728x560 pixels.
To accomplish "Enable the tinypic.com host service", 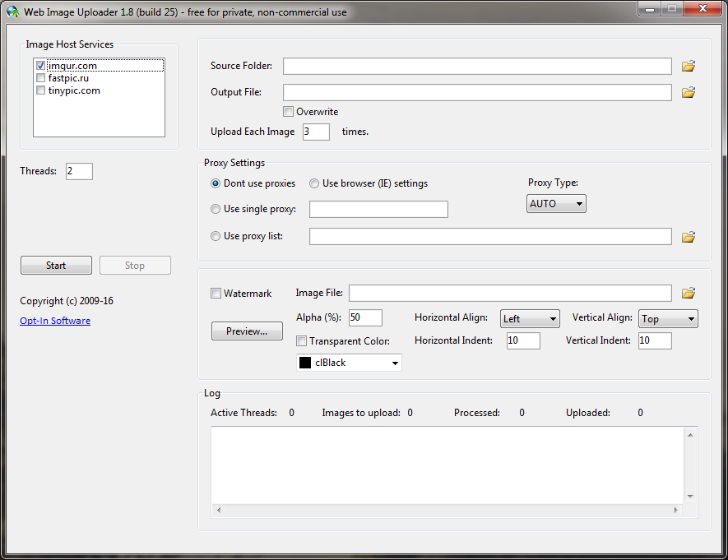I will [41, 90].
